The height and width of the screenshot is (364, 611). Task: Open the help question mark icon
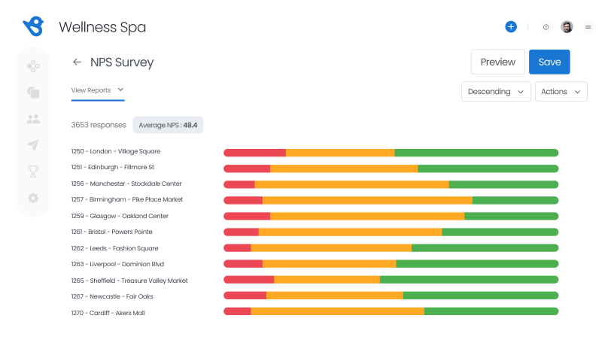click(x=546, y=27)
